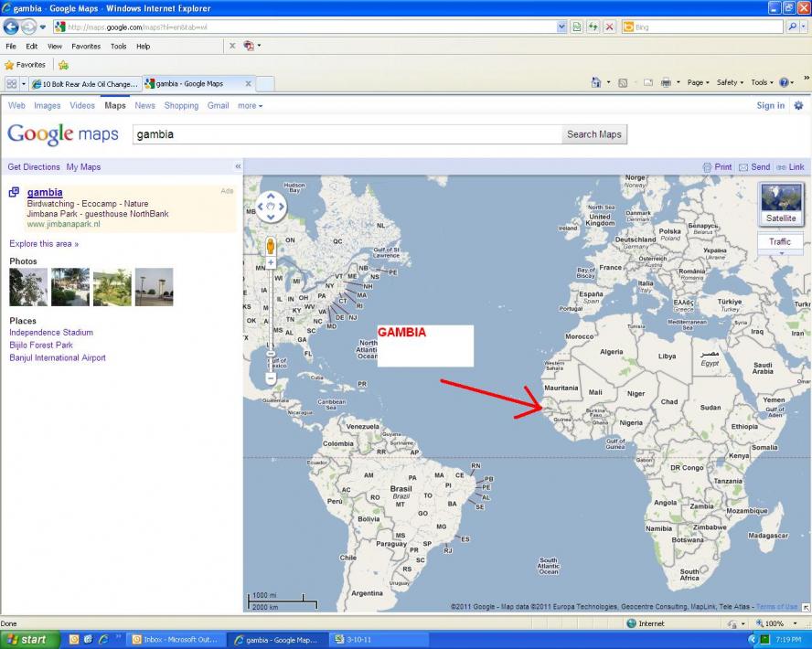This screenshot has width=812, height=649.
Task: Open the gambia ad result link
Action: click(x=45, y=192)
